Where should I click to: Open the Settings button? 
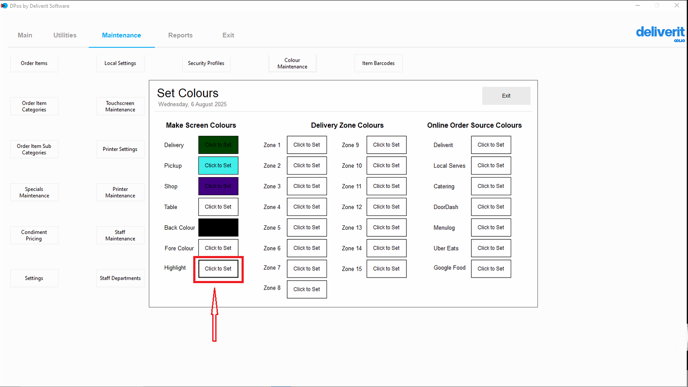[34, 278]
